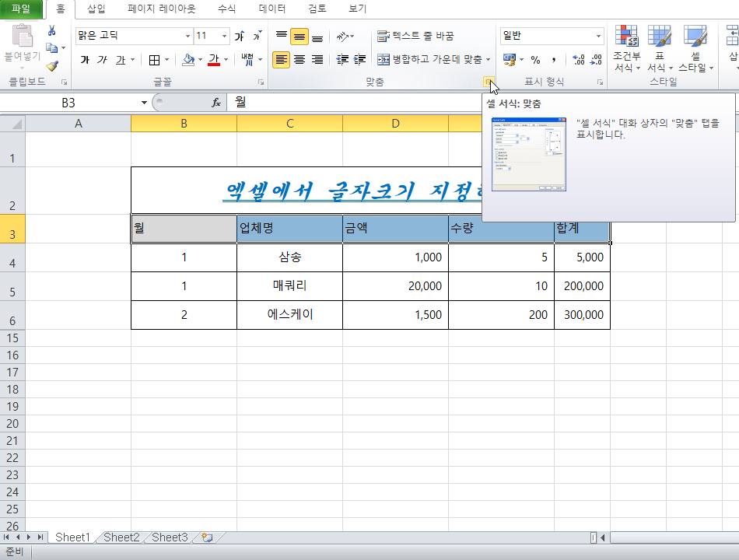Viewport: 739px width, 560px height.
Task: Click the accounting number format icon
Action: click(510, 60)
